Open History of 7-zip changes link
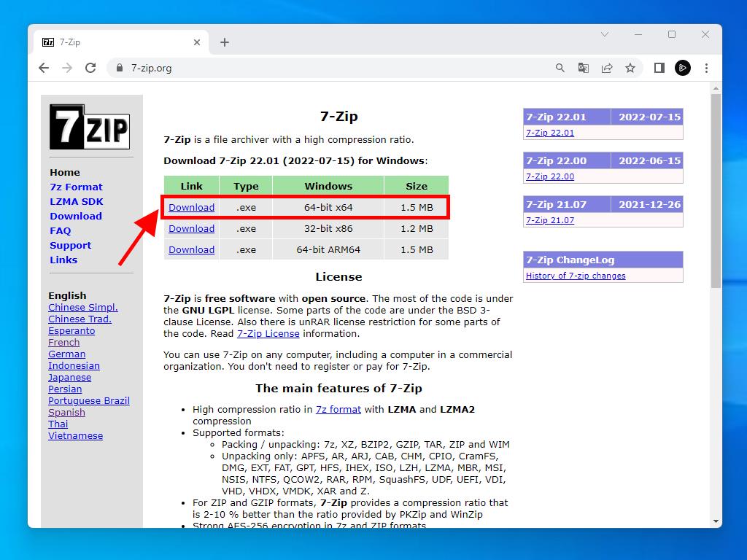This screenshot has height=560, width=747. (576, 276)
